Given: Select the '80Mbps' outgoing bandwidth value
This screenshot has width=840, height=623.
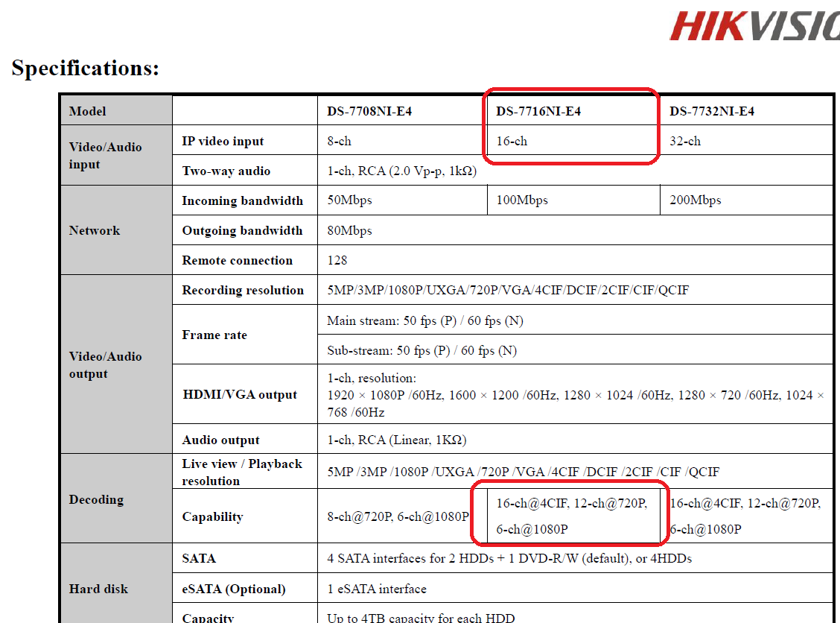Looking at the screenshot, I should (349, 230).
